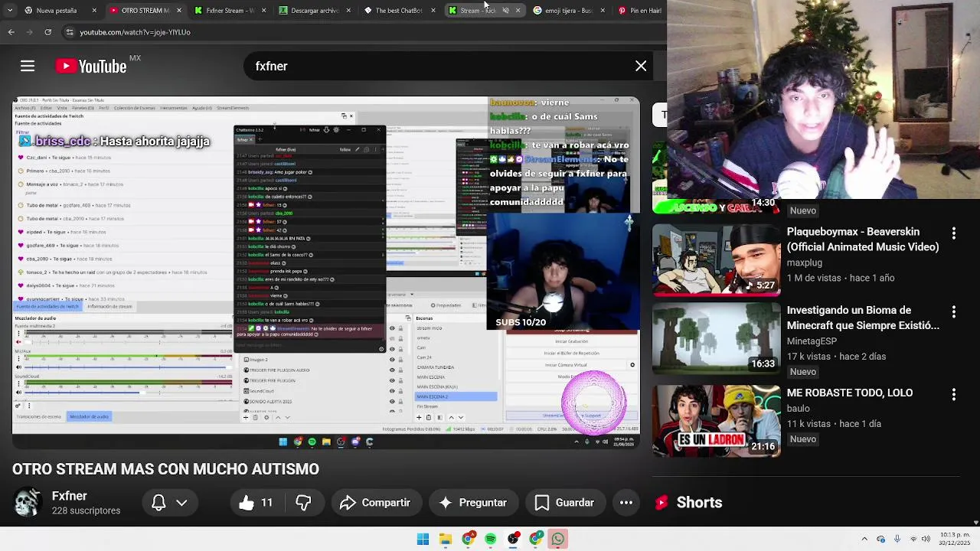Viewport: 980px width, 551px height.
Task: Open Plaqueboymax Beaverskin video title
Action: coord(863,240)
